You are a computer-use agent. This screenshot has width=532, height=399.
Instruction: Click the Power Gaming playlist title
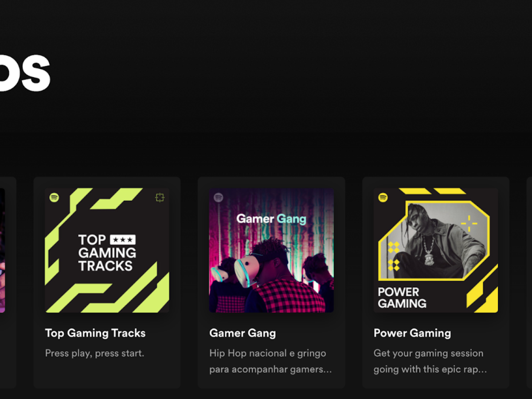pos(412,333)
